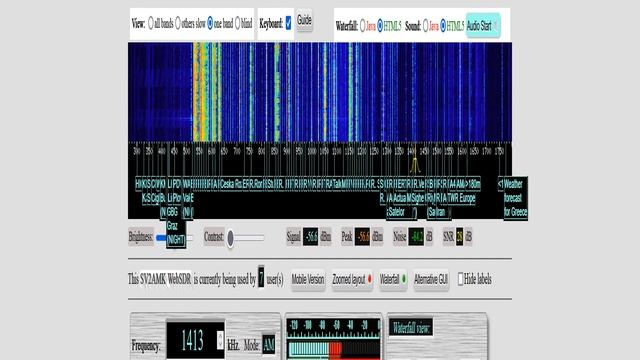Select the 'Iran' station label
640x360 pixels.
pyautogui.click(x=442, y=212)
